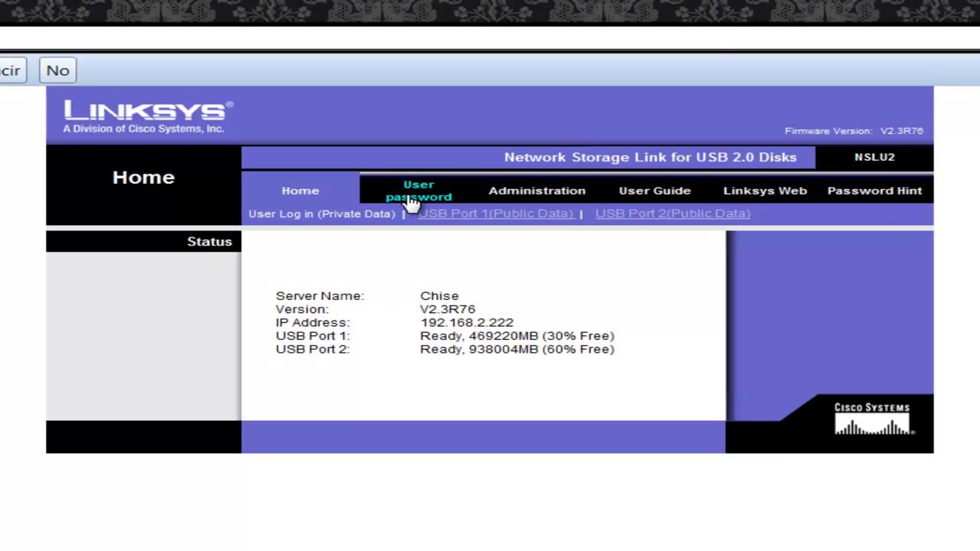Select USB Port 2 status 938004MB text
Viewport: 980px width, 551px height.
(x=517, y=349)
